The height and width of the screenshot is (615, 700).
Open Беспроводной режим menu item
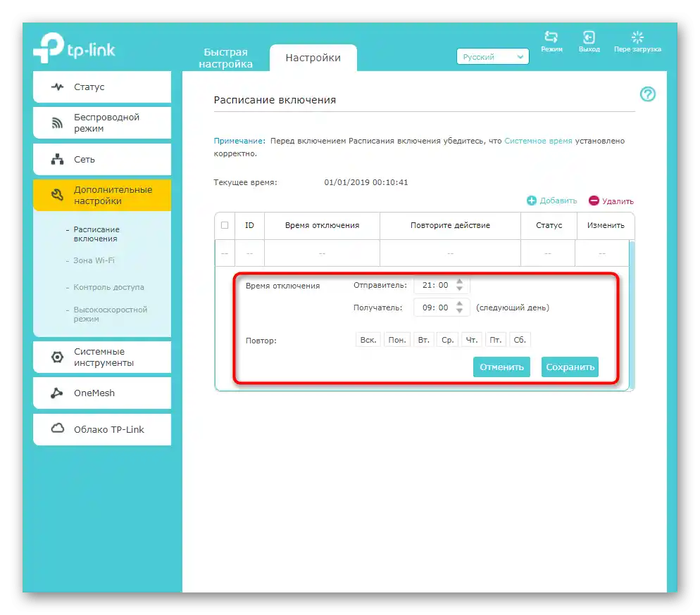point(102,122)
